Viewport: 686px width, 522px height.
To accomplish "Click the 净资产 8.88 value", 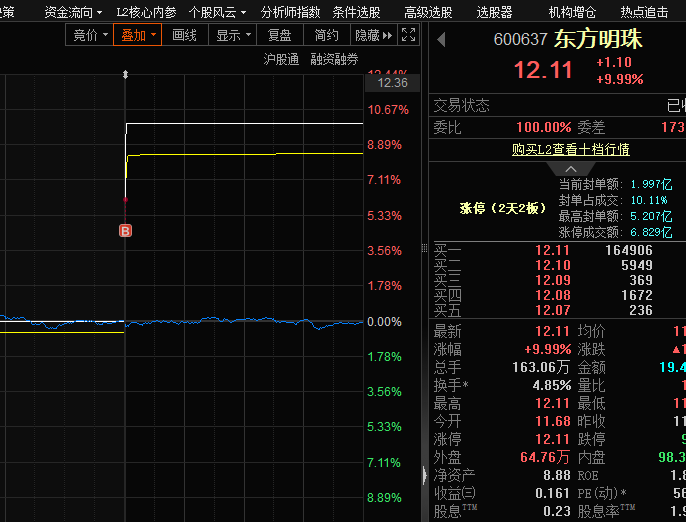I will (x=556, y=475).
